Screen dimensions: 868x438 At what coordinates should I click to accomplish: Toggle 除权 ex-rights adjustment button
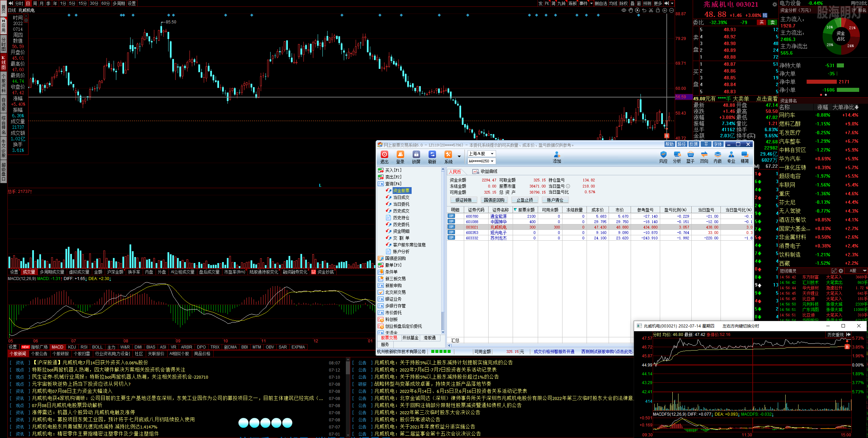coord(624,3)
